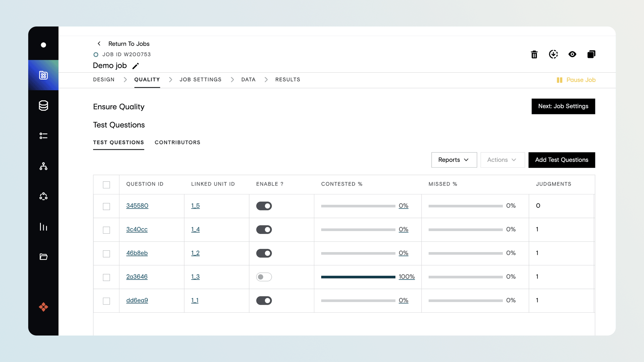The height and width of the screenshot is (362, 644).
Task: Open the Data step in the breadcrumb
Action: pos(248,79)
